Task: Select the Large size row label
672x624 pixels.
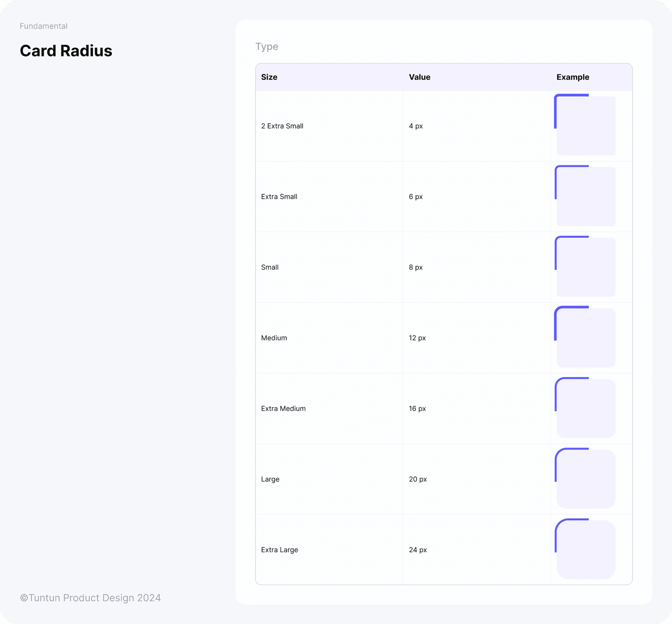Action: 270,479
